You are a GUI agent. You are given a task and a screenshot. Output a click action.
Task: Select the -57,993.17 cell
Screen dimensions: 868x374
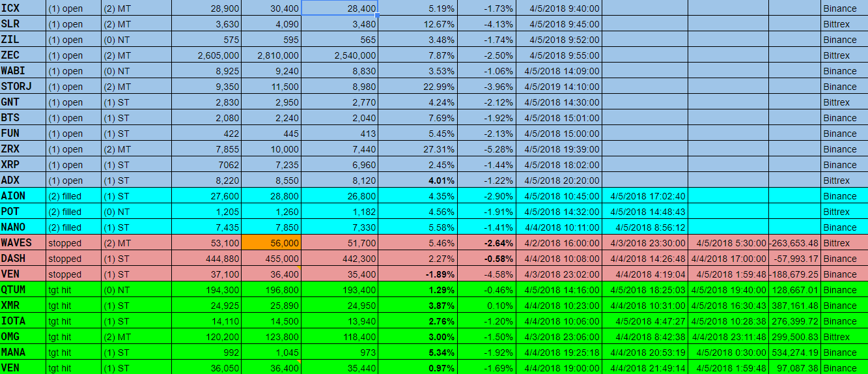point(794,259)
